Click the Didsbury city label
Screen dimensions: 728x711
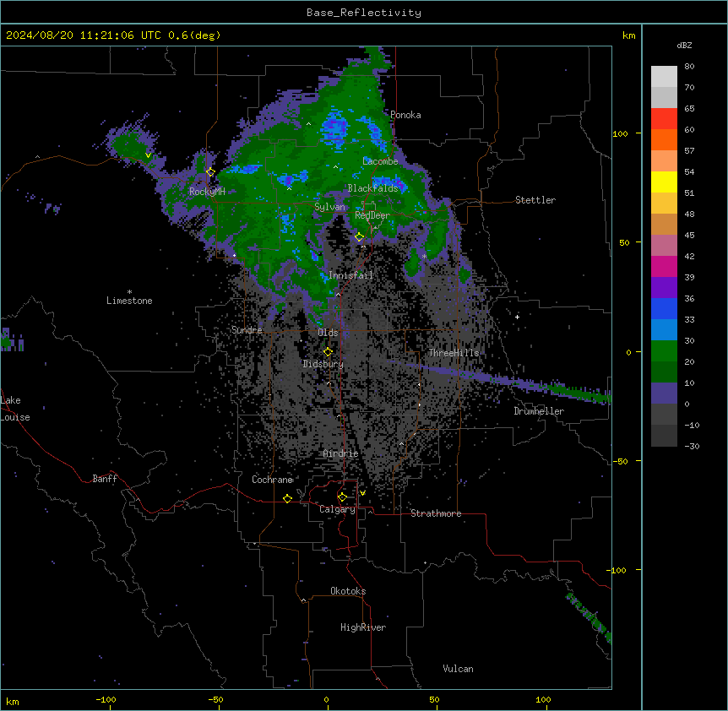click(x=323, y=364)
